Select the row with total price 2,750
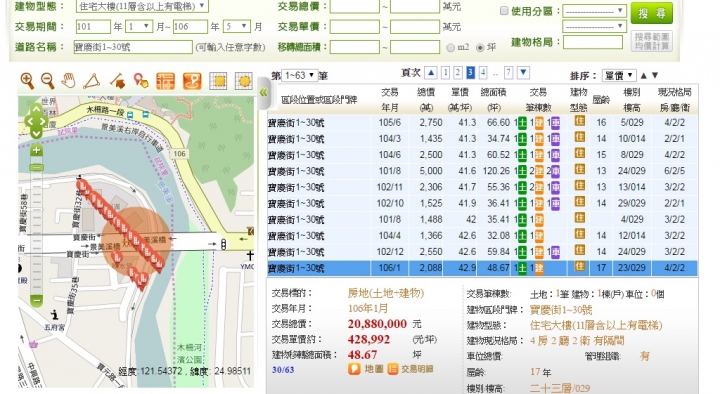720x394 pixels. tap(482, 123)
